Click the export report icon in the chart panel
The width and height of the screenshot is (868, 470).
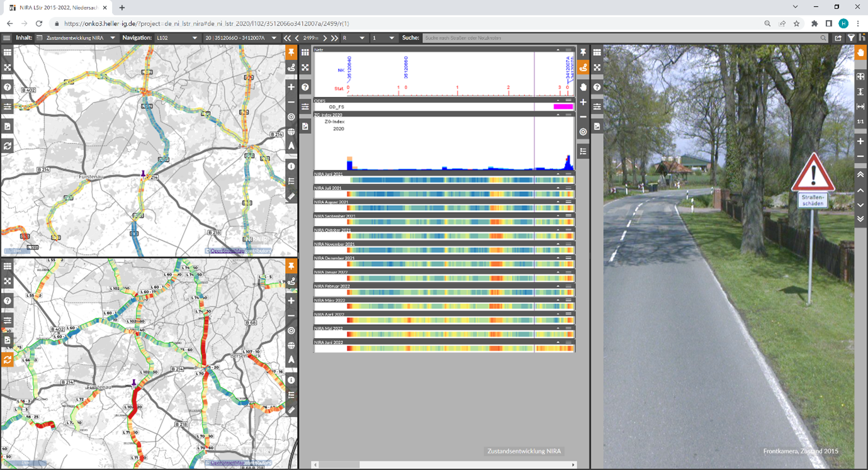click(x=597, y=126)
